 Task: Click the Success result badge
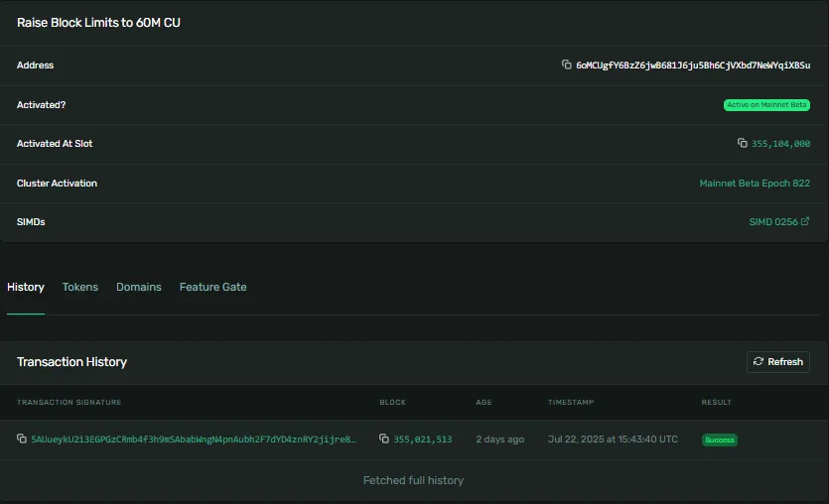click(720, 440)
